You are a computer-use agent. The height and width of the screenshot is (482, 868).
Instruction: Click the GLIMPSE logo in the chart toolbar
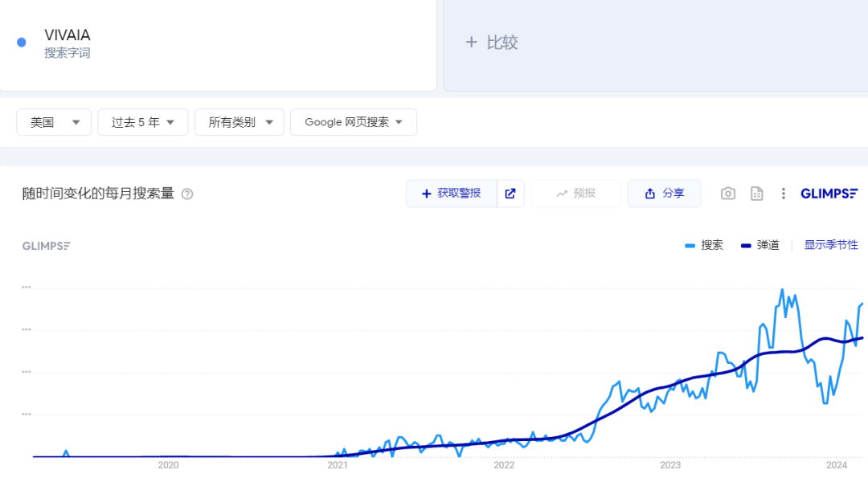(x=829, y=194)
